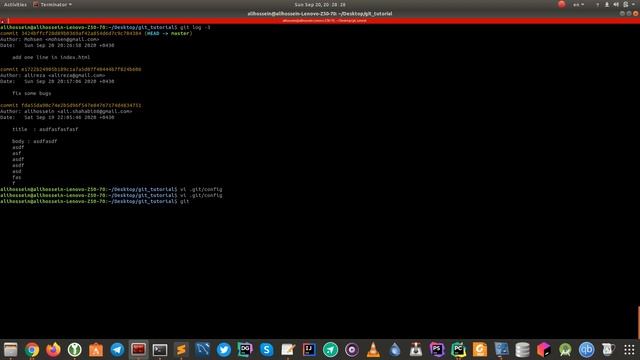The width and height of the screenshot is (640, 360).
Task: Open the blue desktop-like dock icon
Action: click(x=501, y=350)
